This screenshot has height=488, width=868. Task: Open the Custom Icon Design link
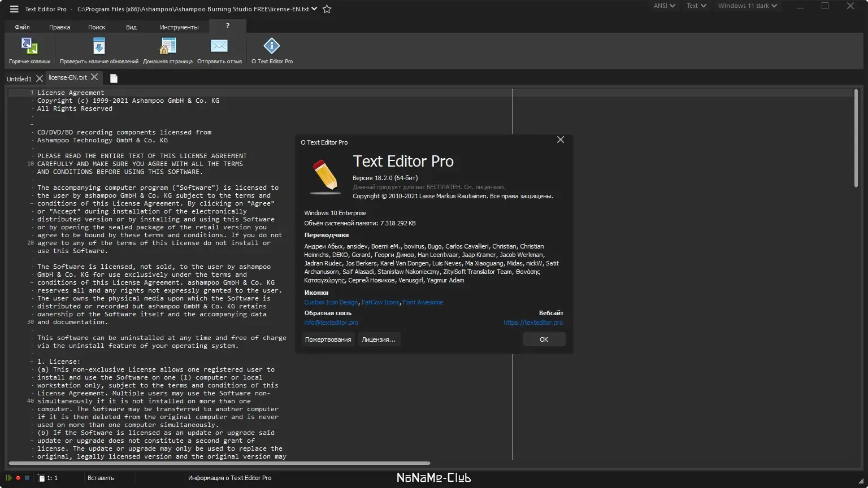331,302
